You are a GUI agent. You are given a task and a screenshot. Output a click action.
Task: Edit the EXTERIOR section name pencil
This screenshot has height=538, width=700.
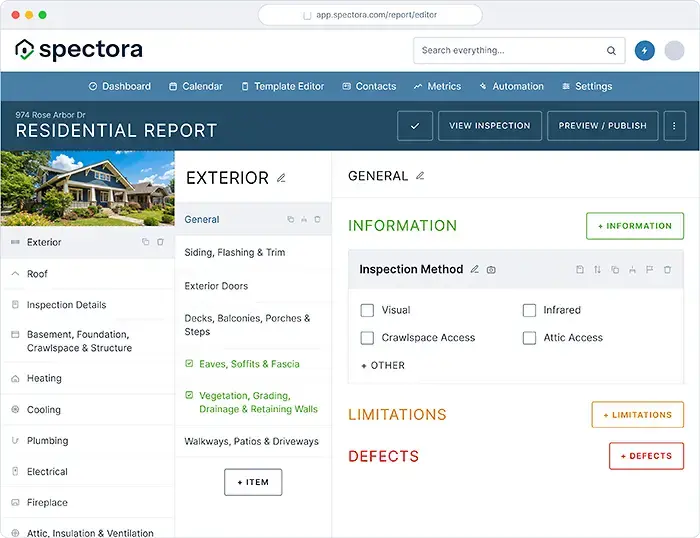(x=281, y=178)
